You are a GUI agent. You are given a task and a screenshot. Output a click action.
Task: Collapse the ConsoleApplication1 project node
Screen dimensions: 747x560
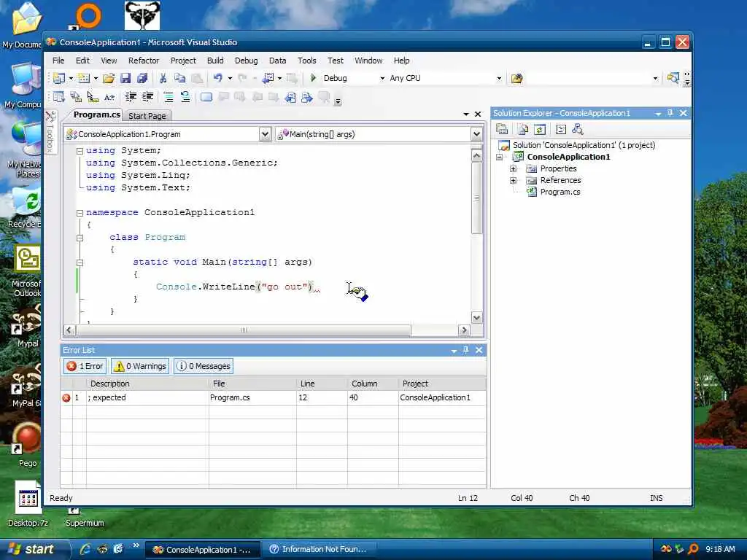(499, 157)
